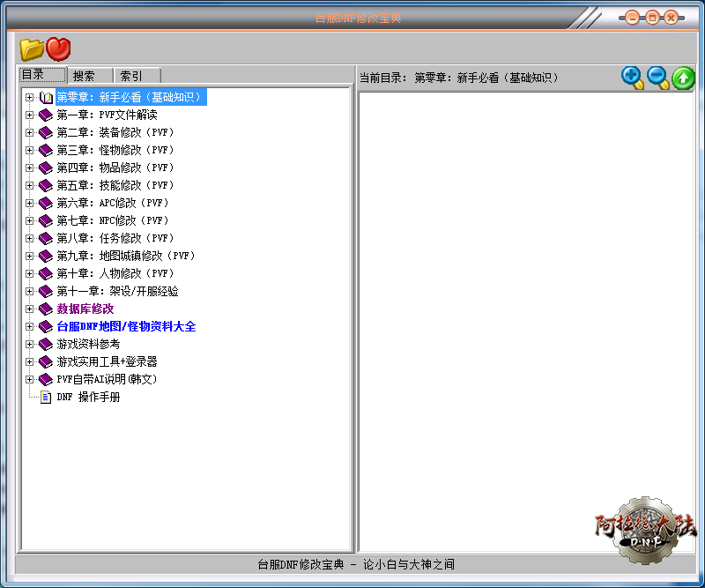Open the DNF 操作手册 entry
Viewport: 705px width, 588px height.
[89, 398]
